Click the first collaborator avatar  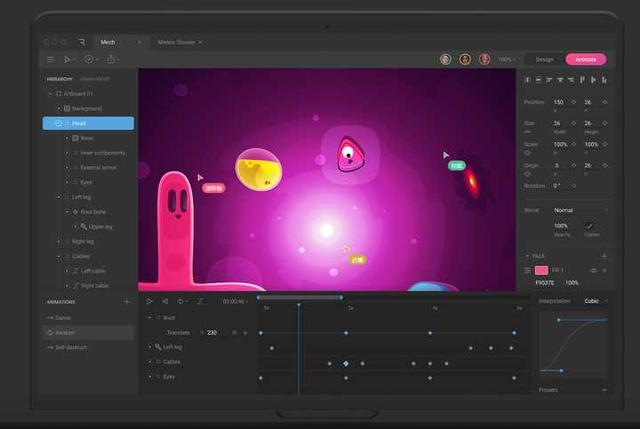tap(445, 59)
